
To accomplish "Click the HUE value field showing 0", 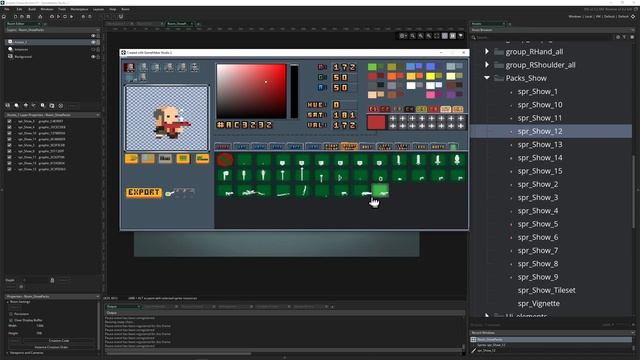I will 344,105.
